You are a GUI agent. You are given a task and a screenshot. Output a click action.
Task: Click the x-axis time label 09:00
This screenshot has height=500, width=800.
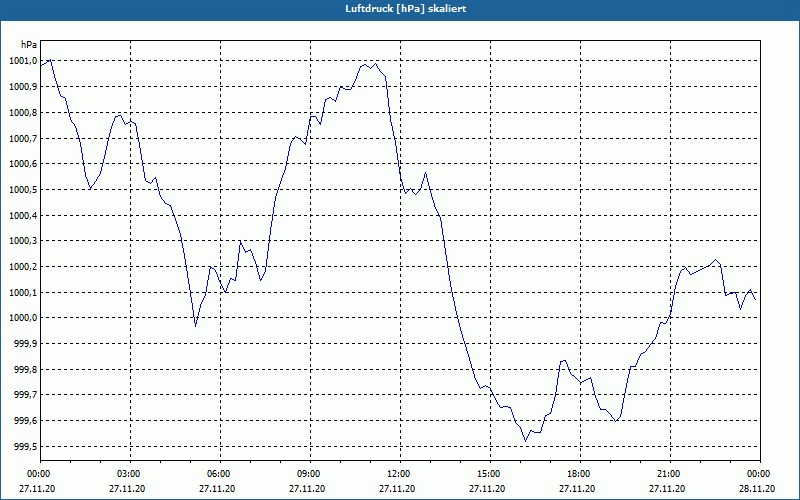[310, 474]
